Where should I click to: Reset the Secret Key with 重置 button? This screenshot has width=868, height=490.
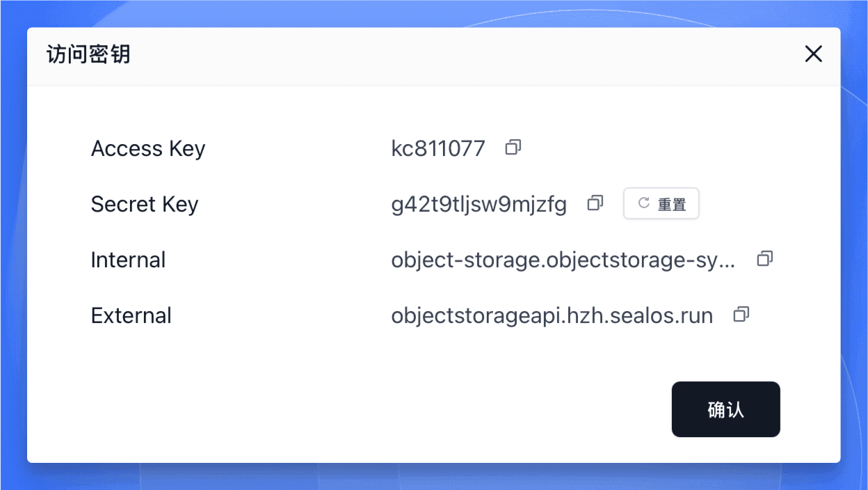tap(661, 204)
